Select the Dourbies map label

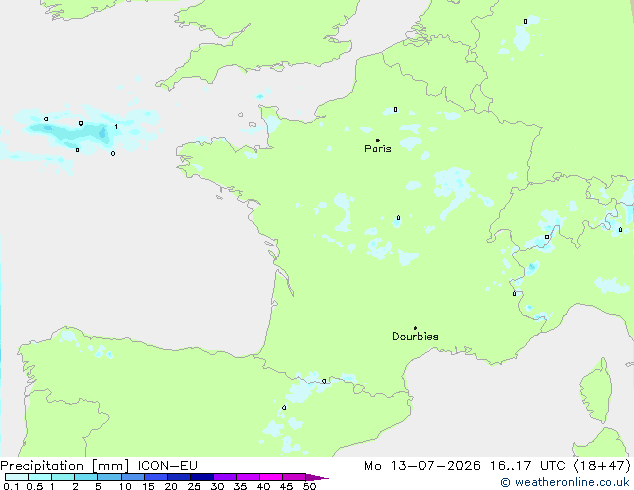(415, 336)
